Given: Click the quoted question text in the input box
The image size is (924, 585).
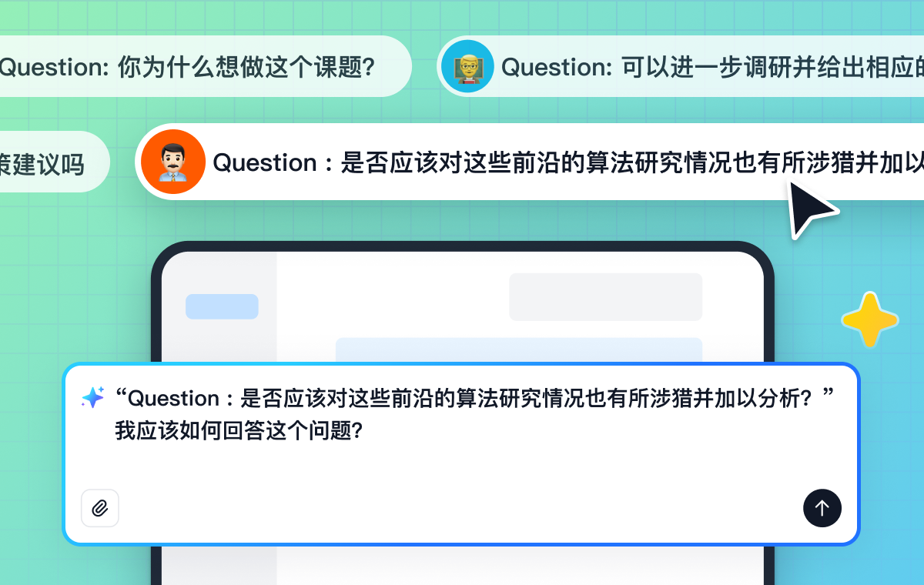Looking at the screenshot, I should click(x=474, y=399).
